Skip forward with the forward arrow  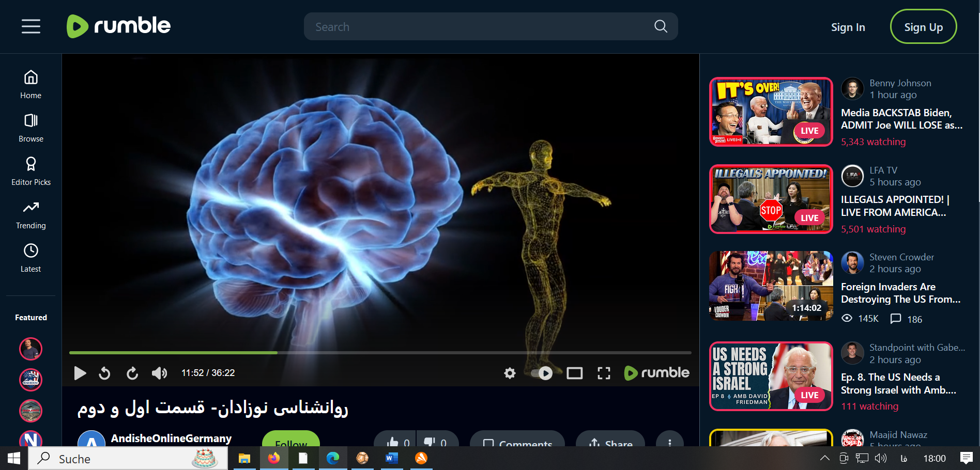(x=132, y=373)
